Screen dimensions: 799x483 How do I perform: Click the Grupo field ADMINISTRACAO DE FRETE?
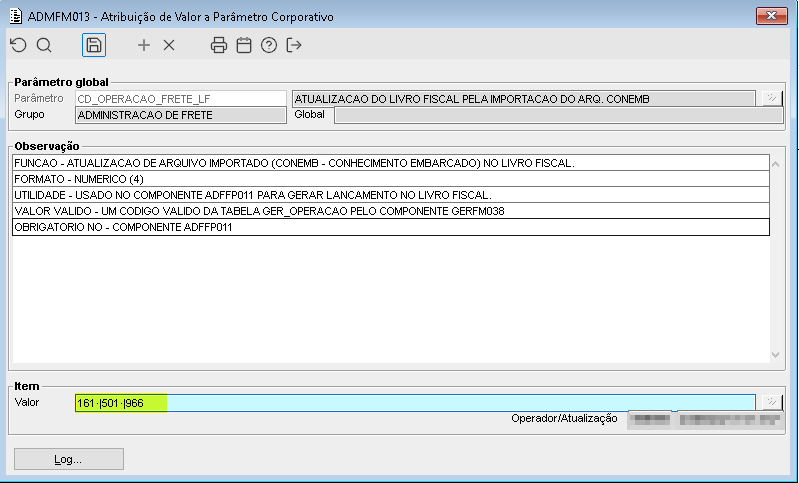tap(181, 115)
